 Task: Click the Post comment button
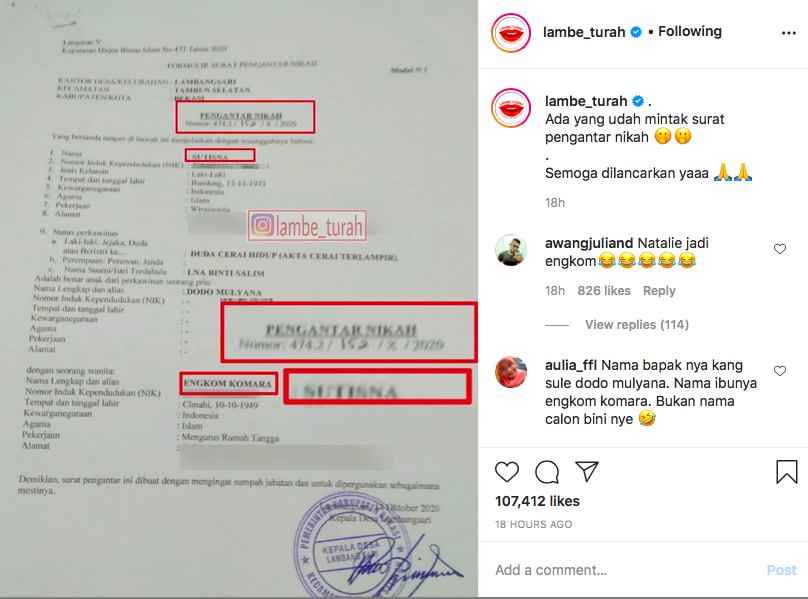pos(781,570)
